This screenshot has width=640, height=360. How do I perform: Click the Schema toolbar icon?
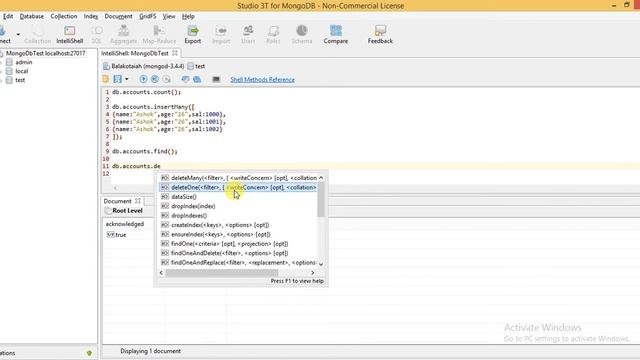coord(302,34)
